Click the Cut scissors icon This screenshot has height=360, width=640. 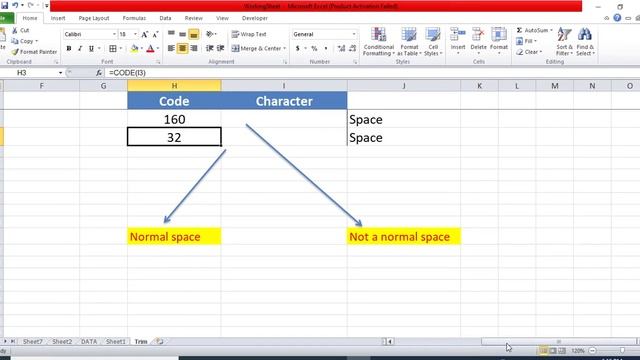pos(15,31)
